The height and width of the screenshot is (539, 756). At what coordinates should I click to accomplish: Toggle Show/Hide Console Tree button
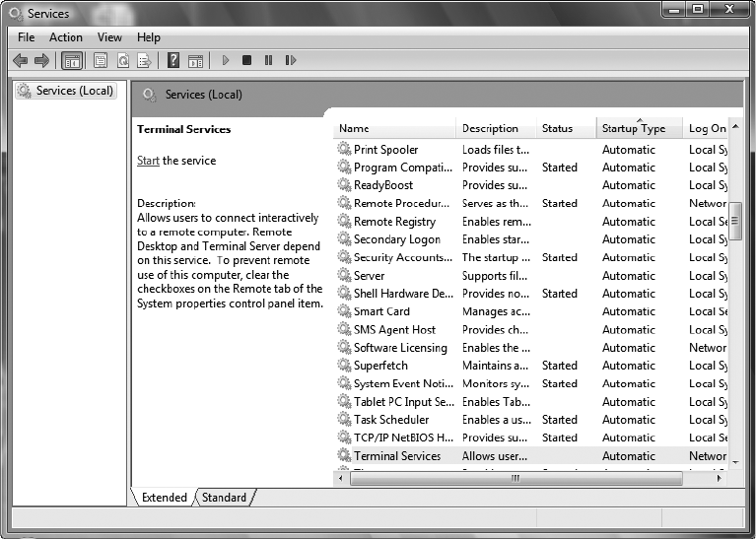(72, 61)
